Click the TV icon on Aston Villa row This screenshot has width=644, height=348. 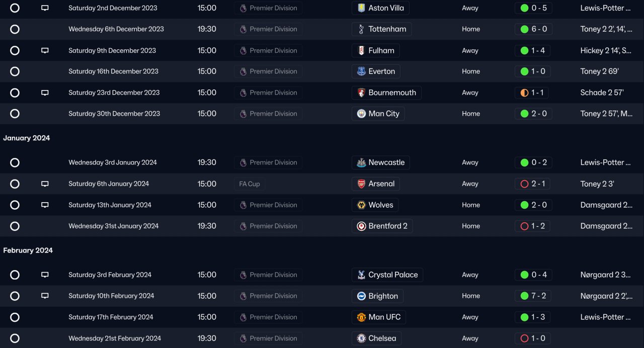coord(45,8)
